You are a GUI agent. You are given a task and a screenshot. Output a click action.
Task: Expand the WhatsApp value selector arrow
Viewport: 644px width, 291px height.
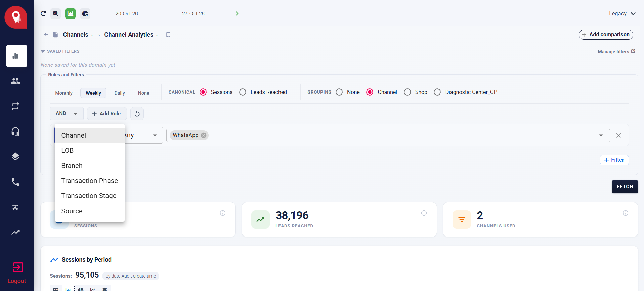pos(601,135)
